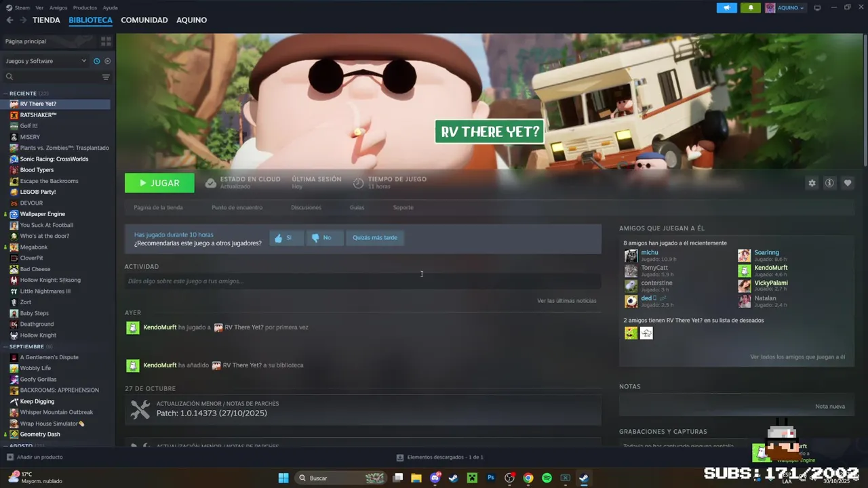Open game settings gear icon

(x=812, y=183)
